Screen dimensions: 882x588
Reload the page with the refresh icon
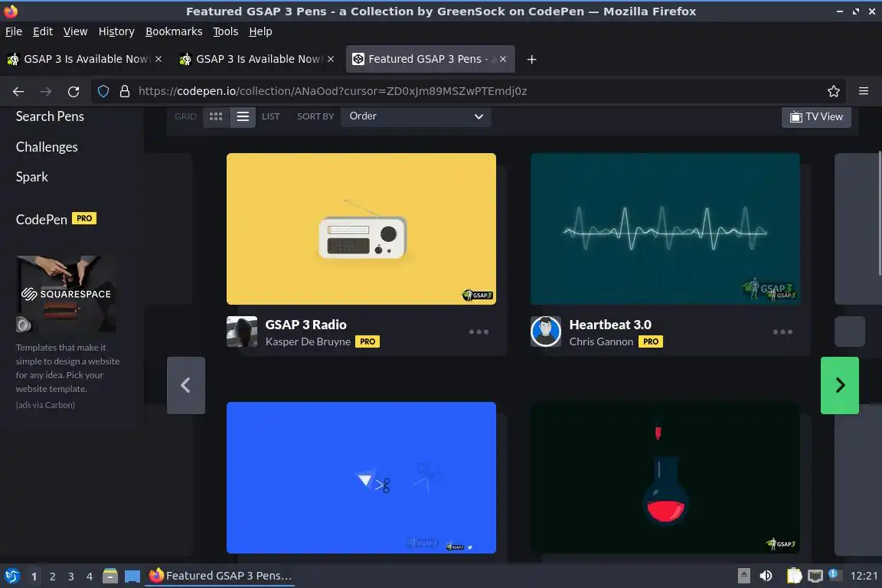click(x=73, y=91)
